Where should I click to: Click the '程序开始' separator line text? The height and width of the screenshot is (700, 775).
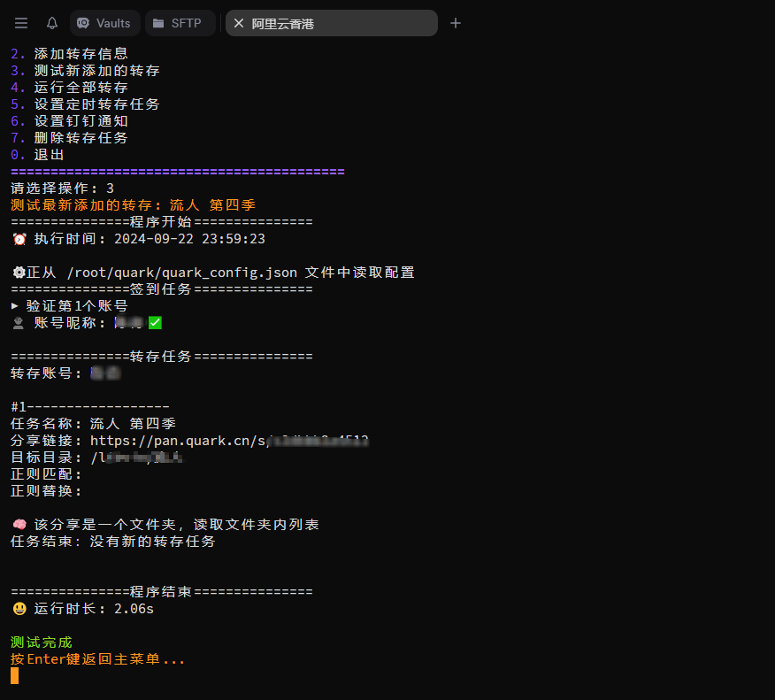[x=162, y=221]
